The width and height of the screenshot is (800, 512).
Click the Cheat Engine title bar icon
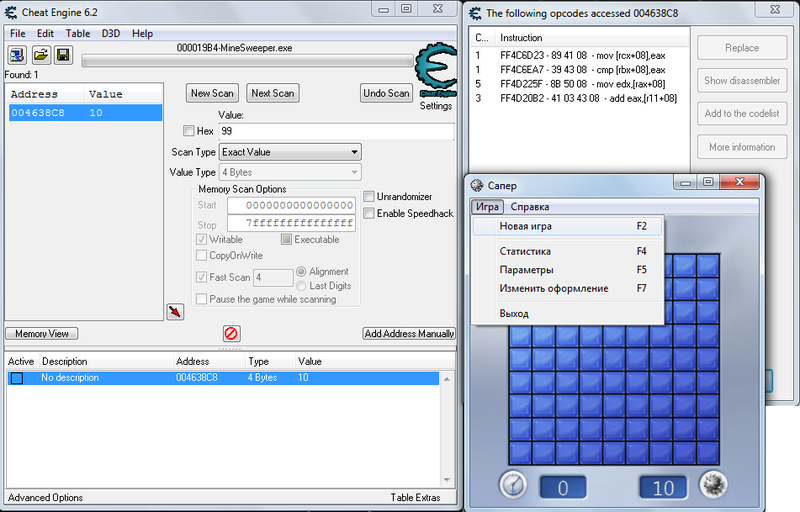(11, 12)
